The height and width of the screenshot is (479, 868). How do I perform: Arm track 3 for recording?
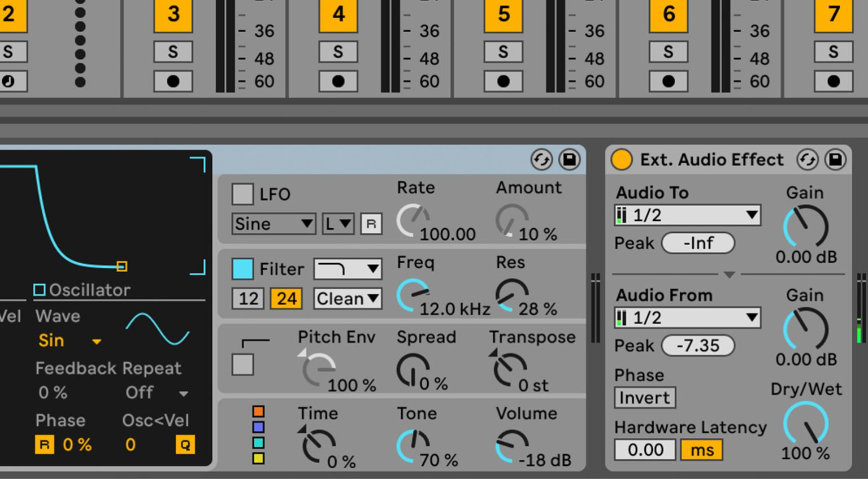tap(173, 81)
